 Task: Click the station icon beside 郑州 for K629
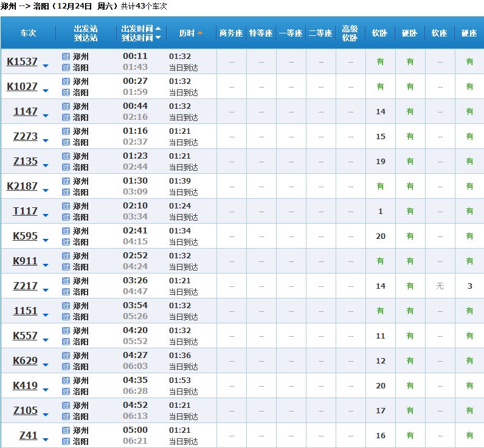(66, 356)
